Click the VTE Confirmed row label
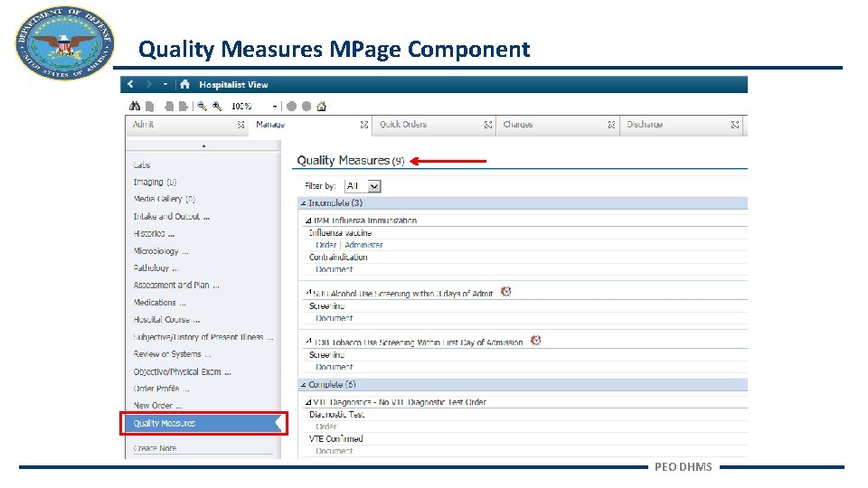The image size is (868, 488). 336,439
